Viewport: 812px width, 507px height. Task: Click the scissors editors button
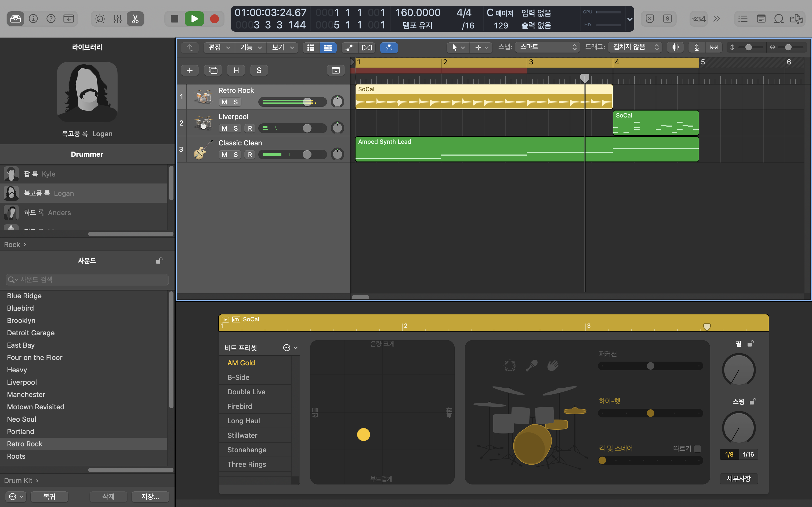(x=135, y=19)
